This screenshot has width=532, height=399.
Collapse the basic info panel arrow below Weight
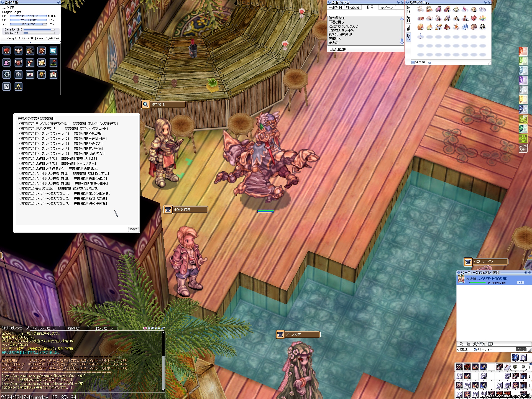(30, 42)
